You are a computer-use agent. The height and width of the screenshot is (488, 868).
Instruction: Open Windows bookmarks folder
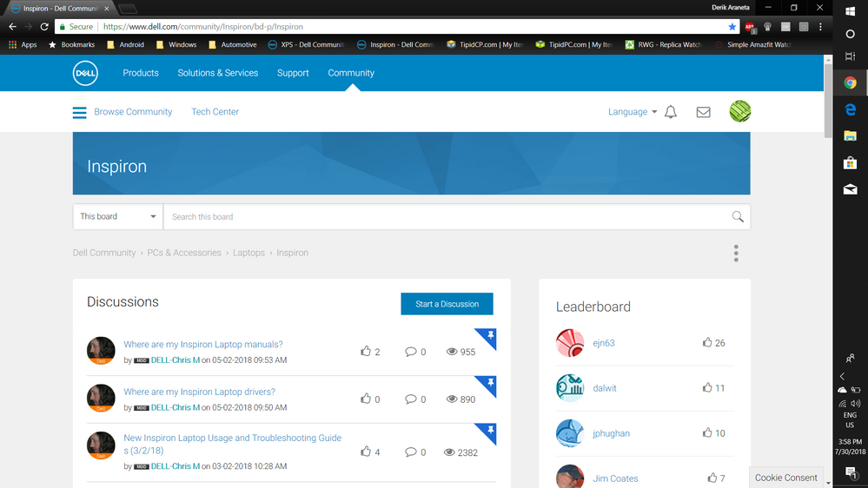point(176,45)
